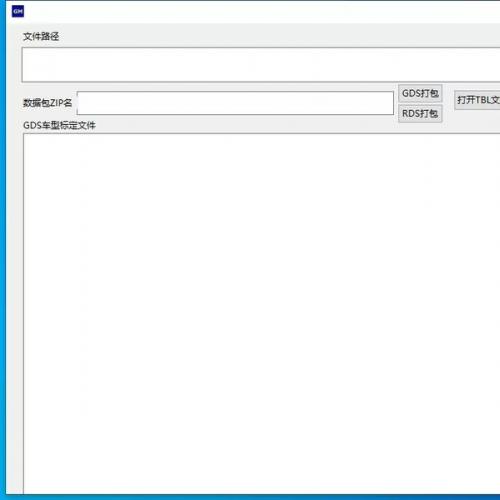Click inside the 文件路径 text box
The height and width of the screenshot is (500, 500).
point(261,65)
